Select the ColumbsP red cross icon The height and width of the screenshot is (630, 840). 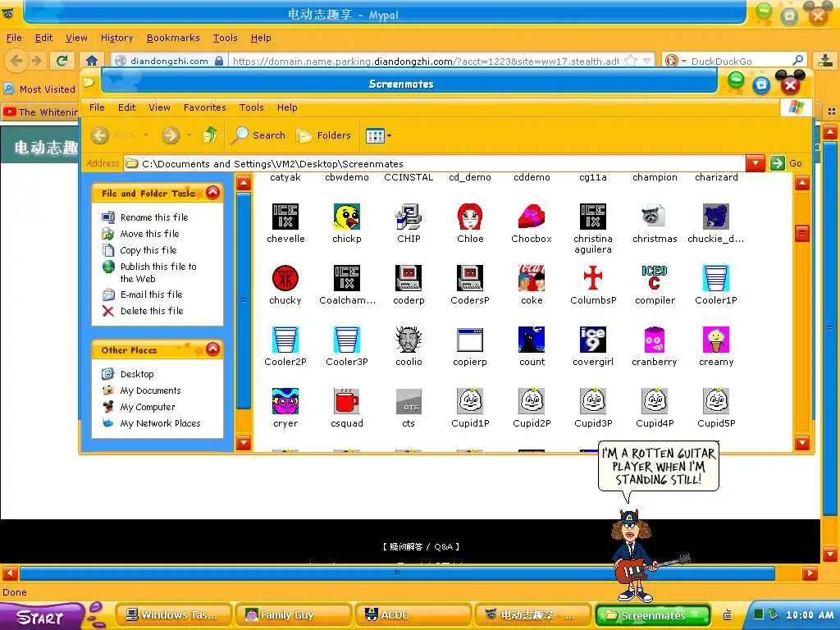tap(593, 278)
